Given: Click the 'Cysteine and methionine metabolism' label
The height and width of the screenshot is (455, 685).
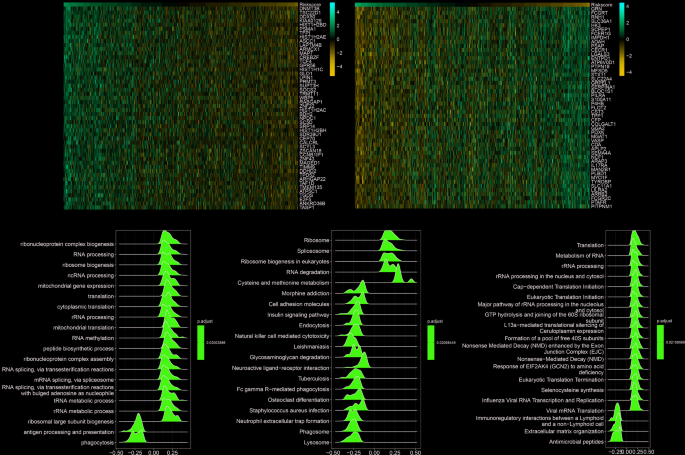Looking at the screenshot, I should [284, 283].
